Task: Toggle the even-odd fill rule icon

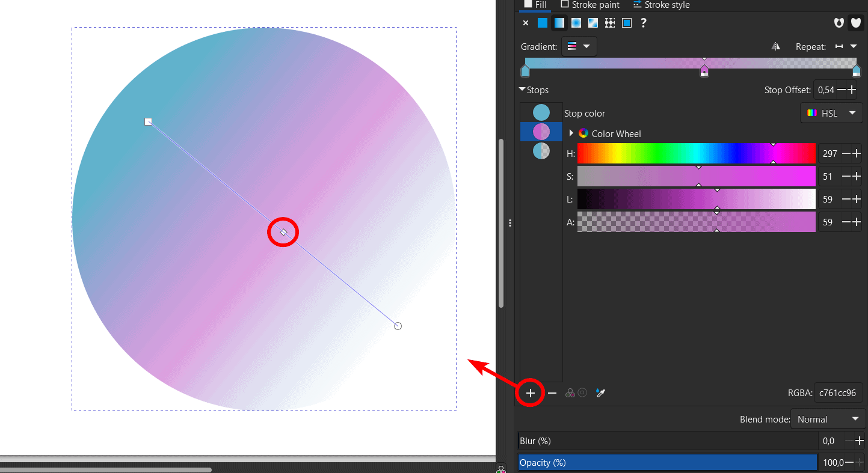Action: pos(839,23)
